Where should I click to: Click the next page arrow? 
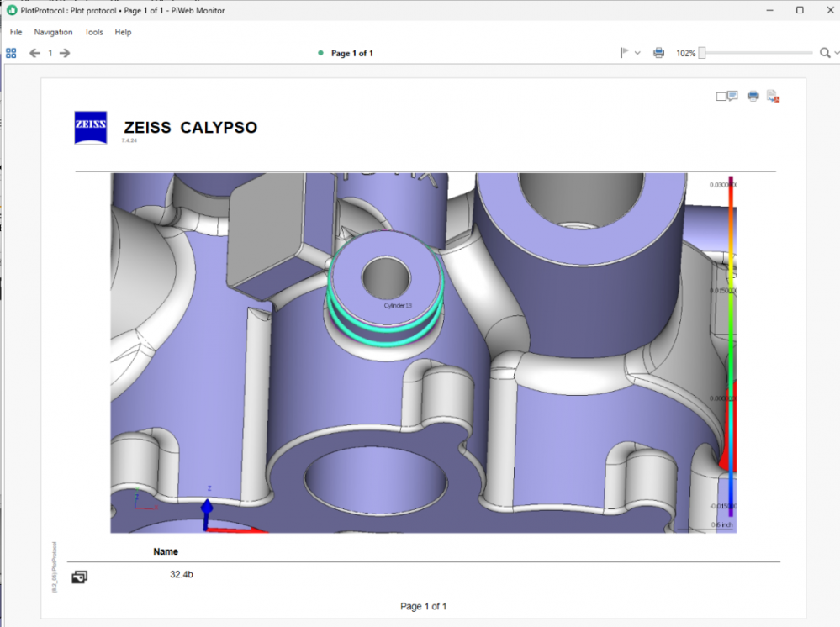[x=65, y=52]
